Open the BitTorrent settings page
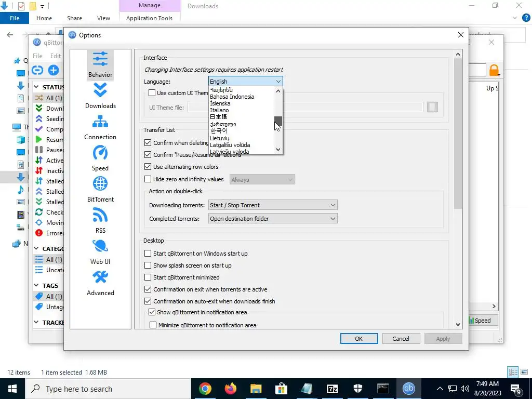532x399 pixels. (x=100, y=190)
